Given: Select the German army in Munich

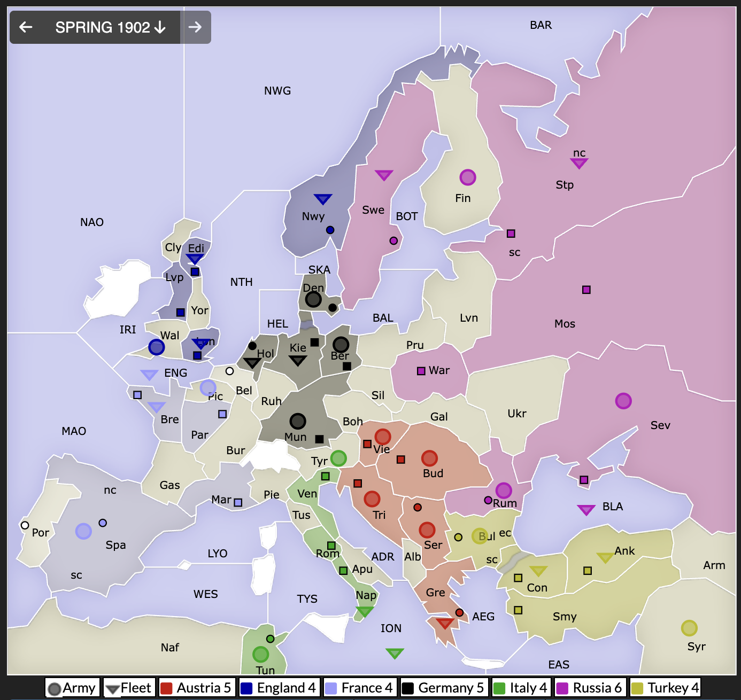Looking at the screenshot, I should (x=298, y=421).
